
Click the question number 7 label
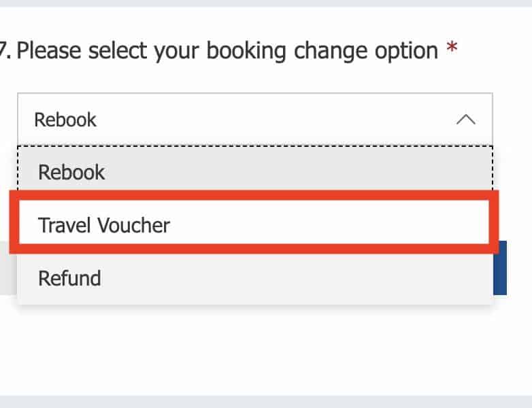click(x=5, y=50)
